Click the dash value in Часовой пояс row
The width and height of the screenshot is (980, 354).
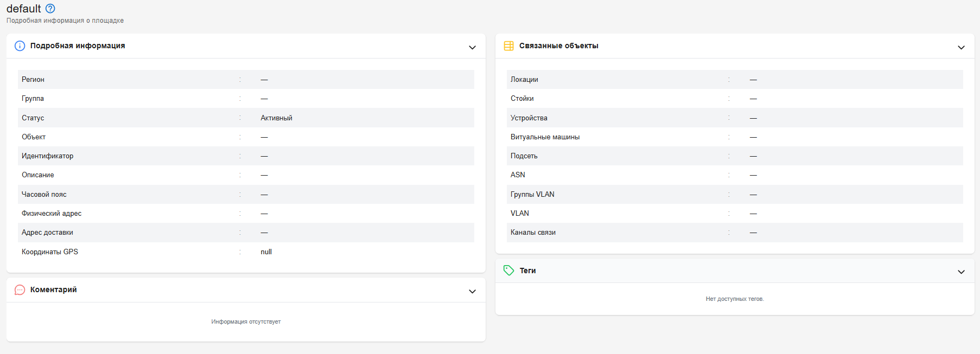[264, 195]
